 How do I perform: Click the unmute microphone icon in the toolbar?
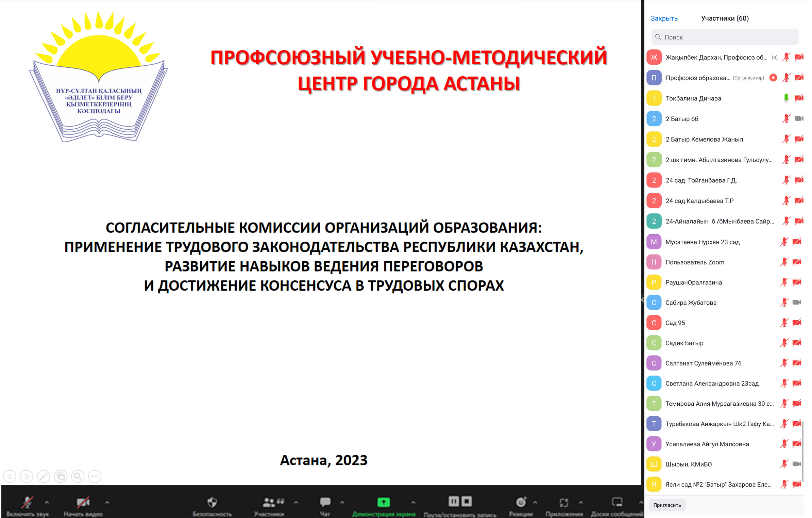(x=27, y=502)
